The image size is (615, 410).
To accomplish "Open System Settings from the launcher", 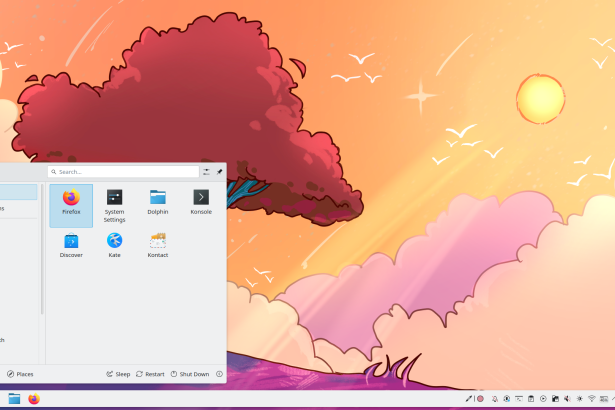I will point(114,203).
